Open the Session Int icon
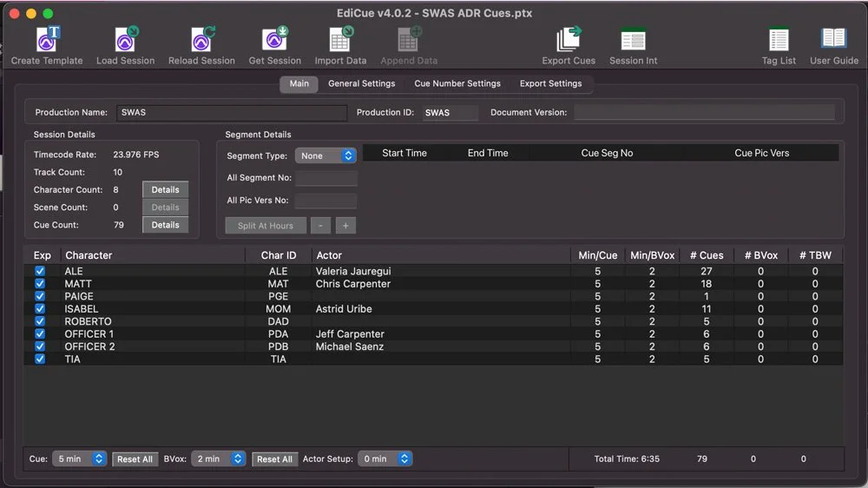 pyautogui.click(x=634, y=39)
